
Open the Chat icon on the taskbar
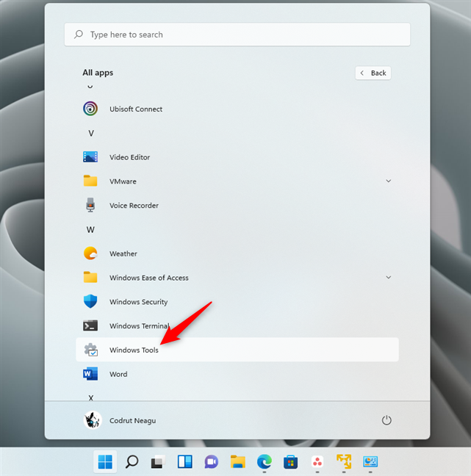[x=212, y=462]
